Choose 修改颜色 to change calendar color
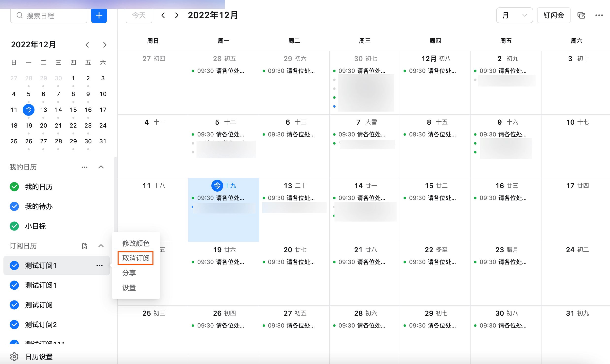The image size is (610, 364). point(136,243)
